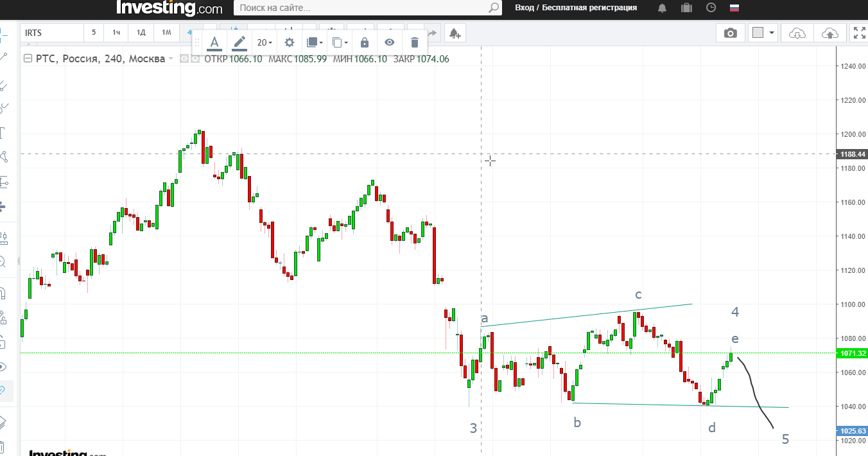Image resolution: width=868 pixels, height=456 pixels.
Task: Expand symbol title dropdown arrow after Москва
Action: click(x=171, y=59)
